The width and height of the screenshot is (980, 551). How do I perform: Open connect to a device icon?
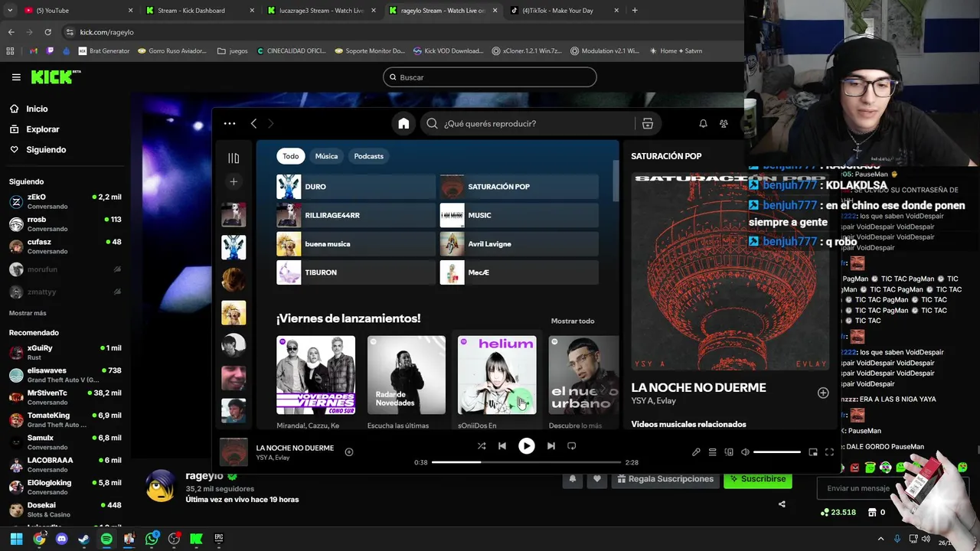click(729, 452)
